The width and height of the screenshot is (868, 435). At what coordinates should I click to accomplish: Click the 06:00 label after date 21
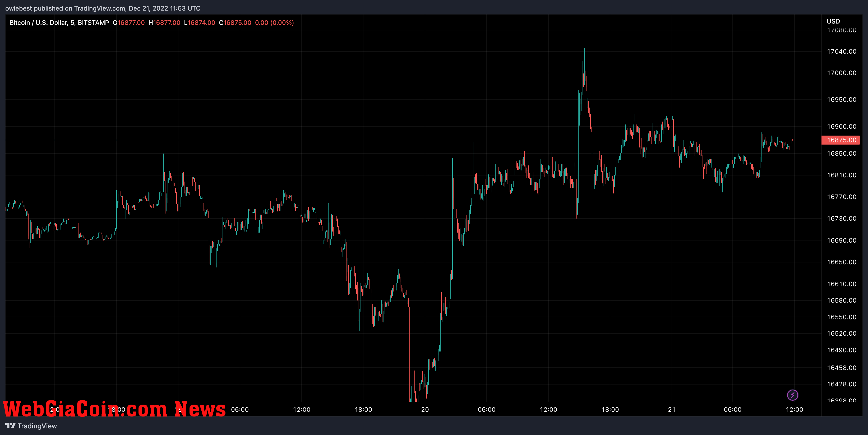coord(733,410)
